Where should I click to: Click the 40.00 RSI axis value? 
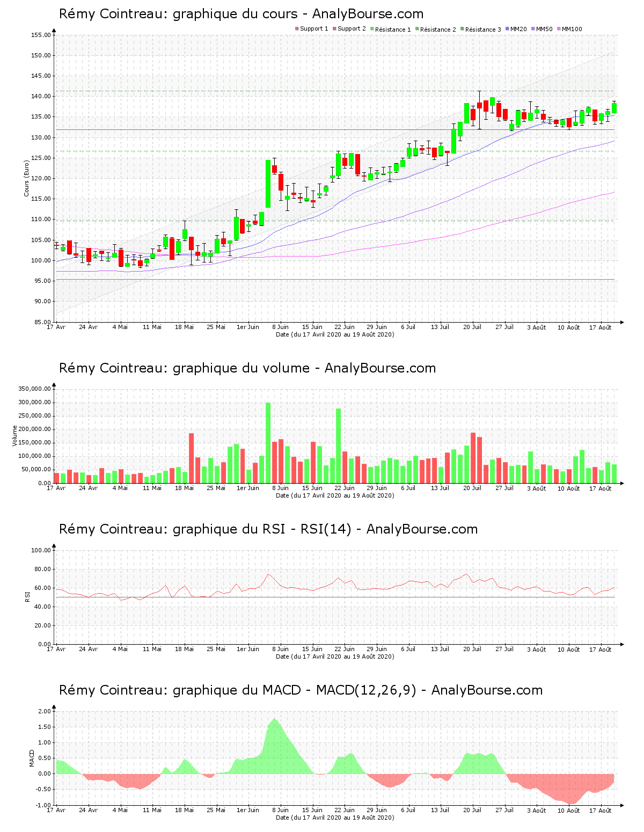(43, 607)
